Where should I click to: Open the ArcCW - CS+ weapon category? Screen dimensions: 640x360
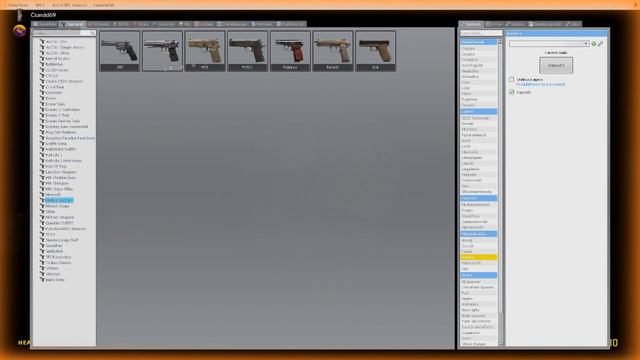[56, 42]
